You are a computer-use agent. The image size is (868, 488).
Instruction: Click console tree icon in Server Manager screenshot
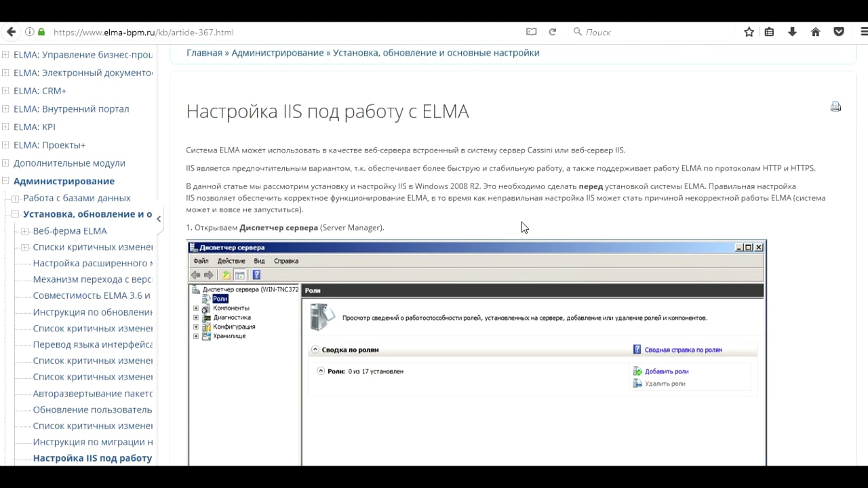239,274
